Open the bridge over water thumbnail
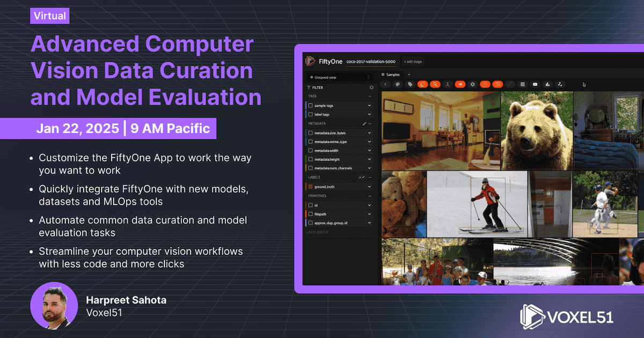The width and height of the screenshot is (644, 338). [x=555, y=262]
